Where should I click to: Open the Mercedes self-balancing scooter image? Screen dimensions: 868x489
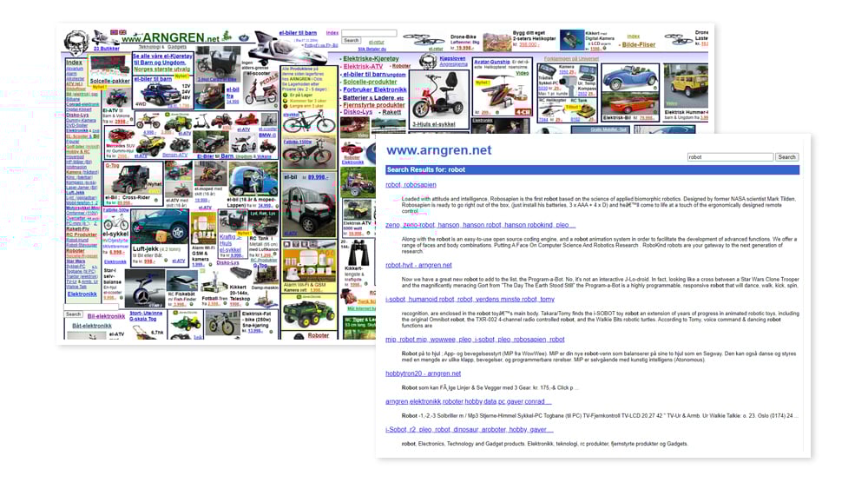point(144,290)
